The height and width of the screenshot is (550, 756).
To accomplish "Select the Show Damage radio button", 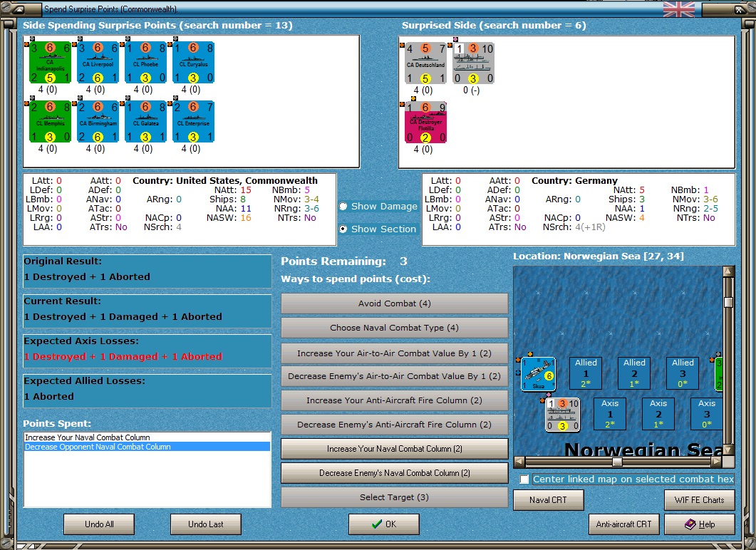I will (x=343, y=207).
